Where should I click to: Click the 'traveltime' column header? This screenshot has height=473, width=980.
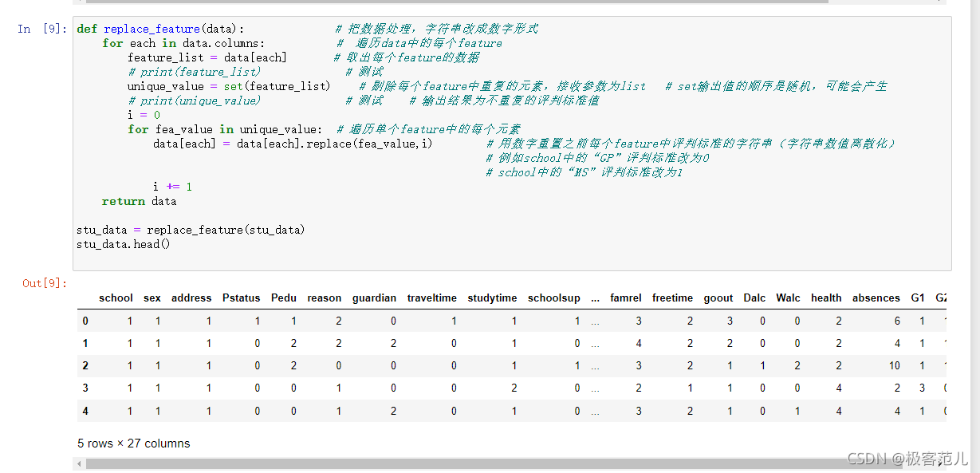[x=432, y=298]
